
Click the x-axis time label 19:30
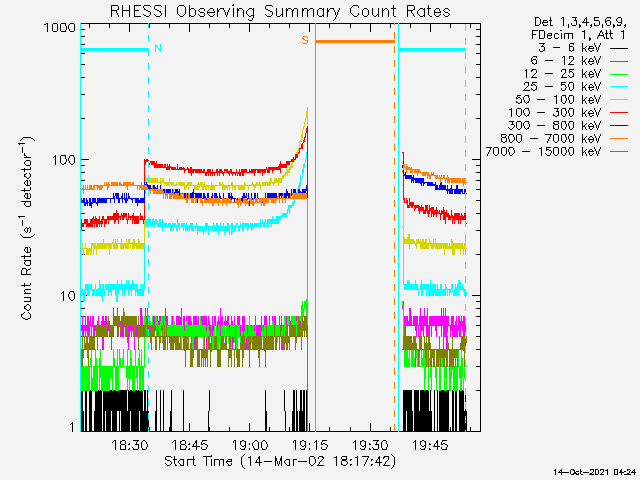click(370, 445)
